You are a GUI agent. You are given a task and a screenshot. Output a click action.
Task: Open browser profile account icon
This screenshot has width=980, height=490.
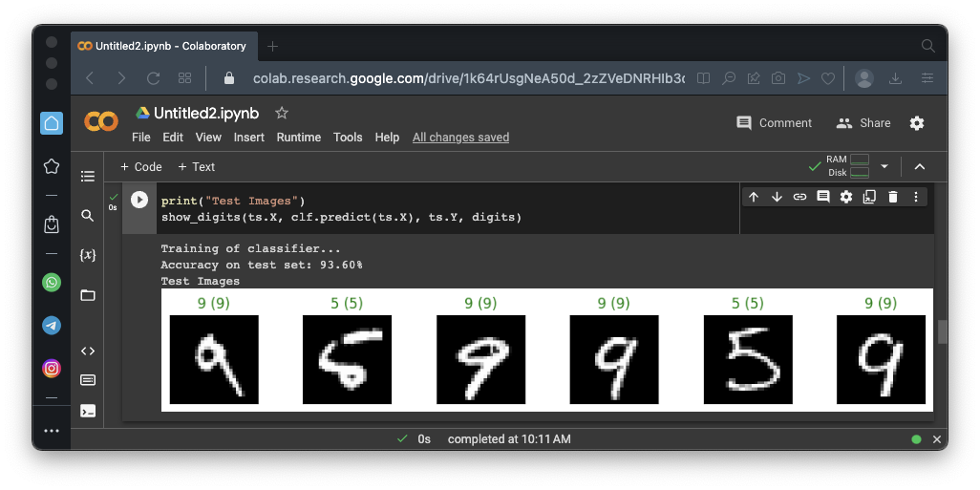(864, 78)
